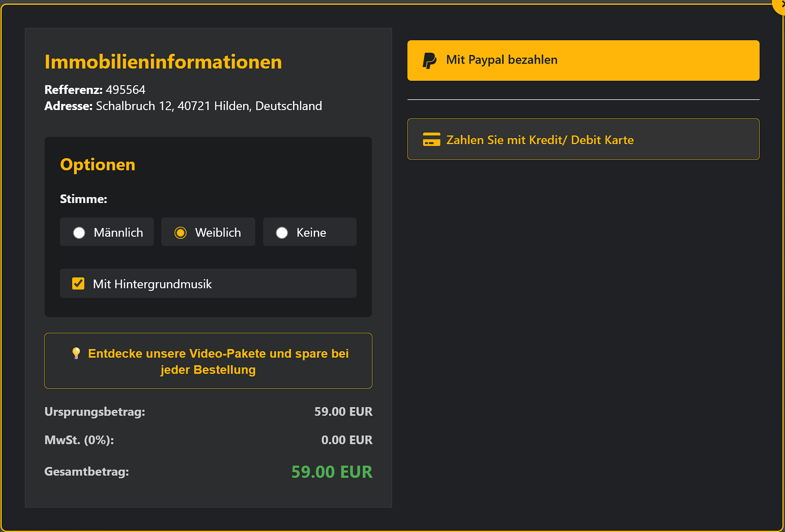
Task: Click the Keine option label
Action: pyautogui.click(x=311, y=232)
